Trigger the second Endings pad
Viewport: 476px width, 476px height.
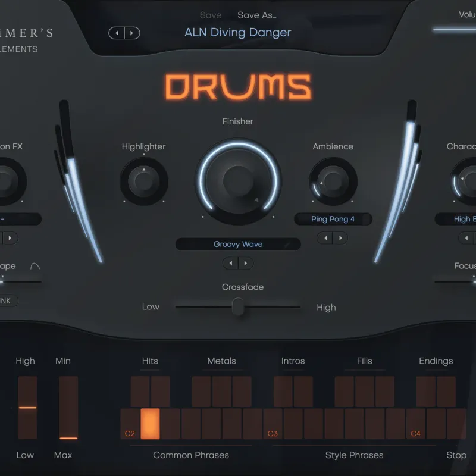coord(446,392)
